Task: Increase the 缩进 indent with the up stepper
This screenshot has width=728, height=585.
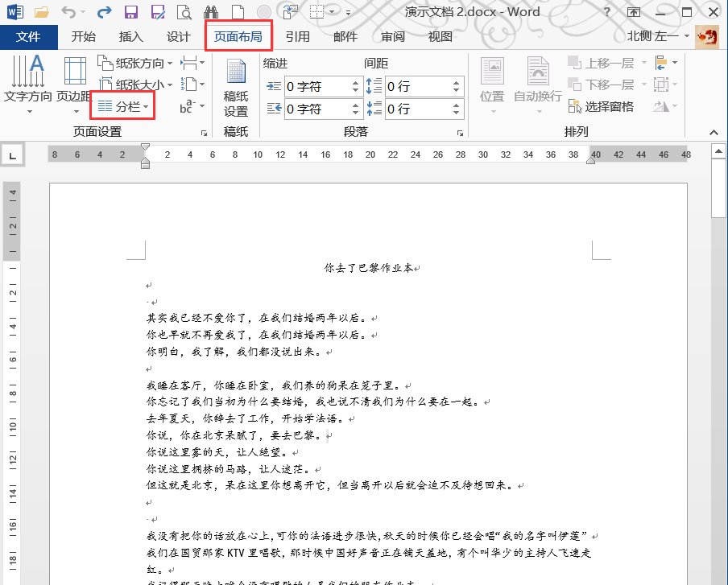Action: pyautogui.click(x=355, y=82)
